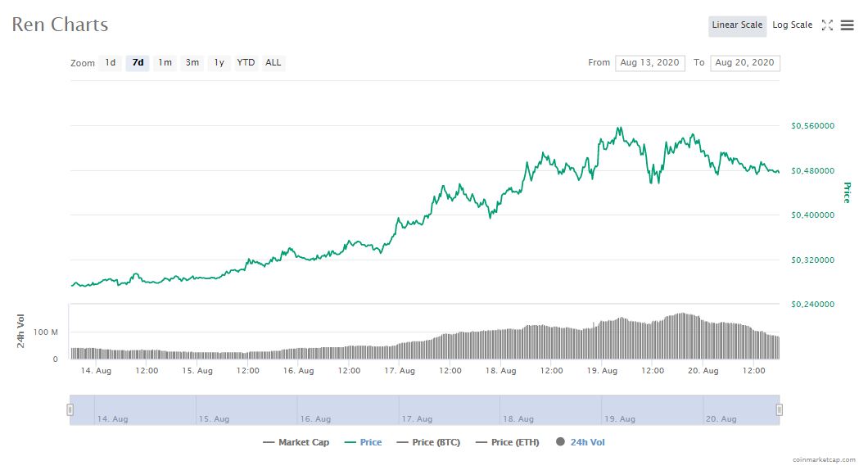
Task: Set zoom range to 7d
Action: [138, 62]
